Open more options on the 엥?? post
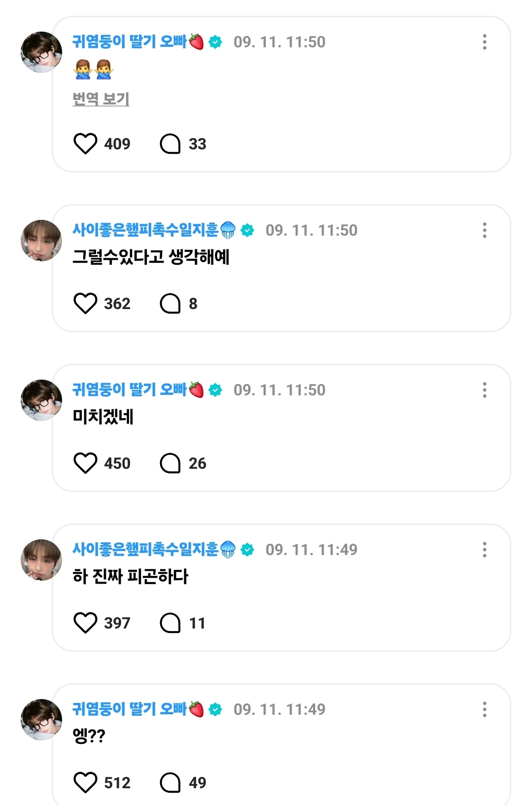The image size is (532, 805). pos(485,710)
